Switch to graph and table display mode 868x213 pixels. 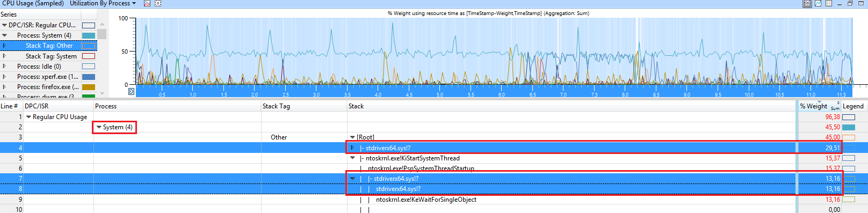tap(807, 3)
